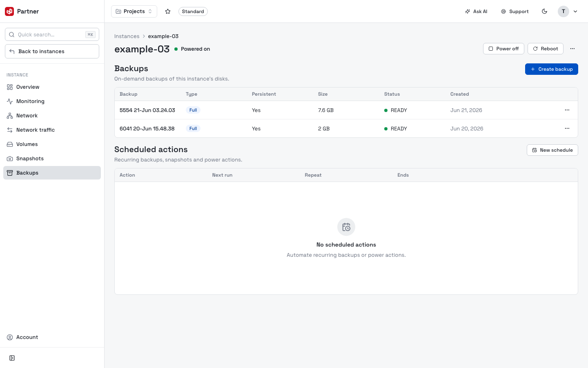Expand the account chevron beside the avatar
The height and width of the screenshot is (368, 588).
click(575, 11)
